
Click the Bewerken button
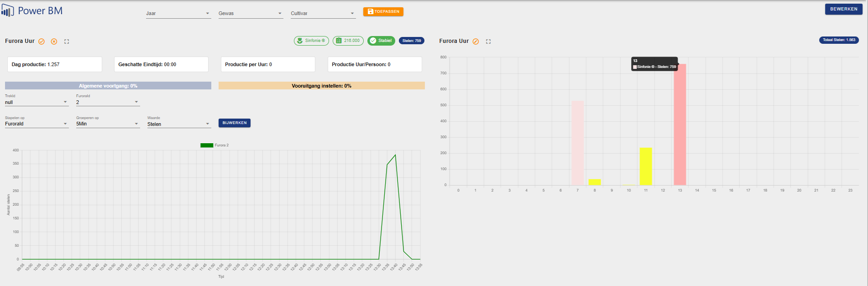click(x=843, y=9)
